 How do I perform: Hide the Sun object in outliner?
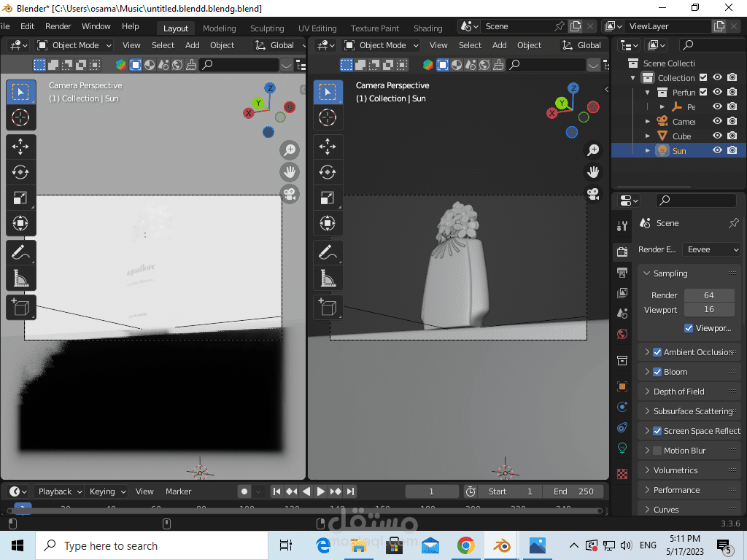pyautogui.click(x=717, y=151)
